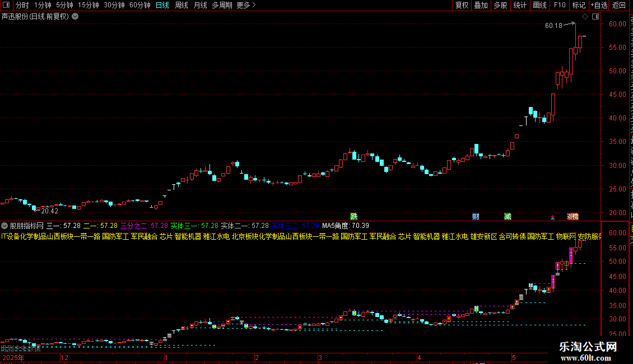Switch to 60分钟 period

140,5
